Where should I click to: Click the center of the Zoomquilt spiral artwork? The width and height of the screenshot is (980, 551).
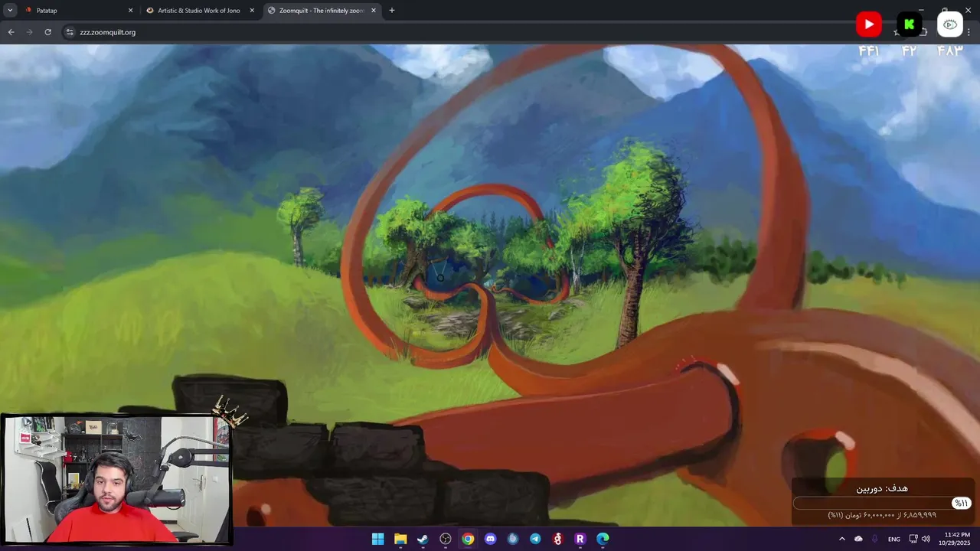[x=490, y=287]
